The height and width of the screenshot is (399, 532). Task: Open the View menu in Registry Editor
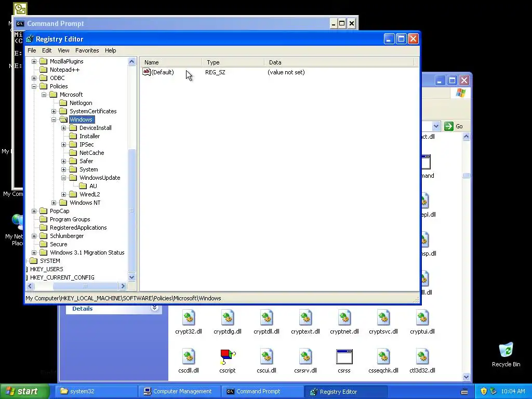(63, 50)
